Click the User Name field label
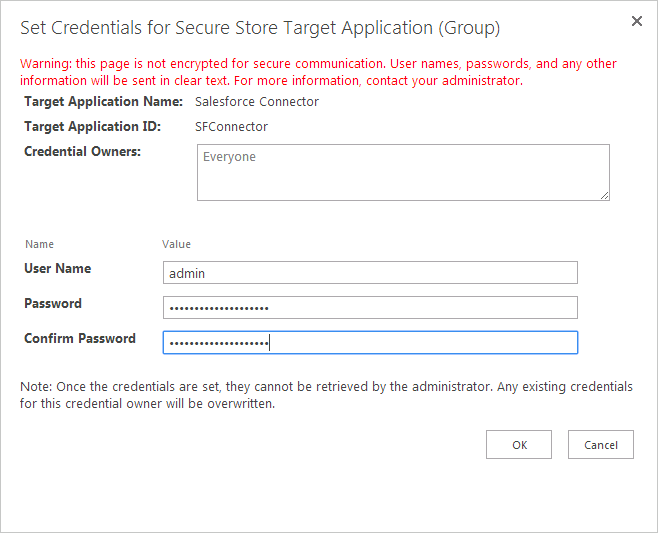The width and height of the screenshot is (658, 533). (x=57, y=269)
